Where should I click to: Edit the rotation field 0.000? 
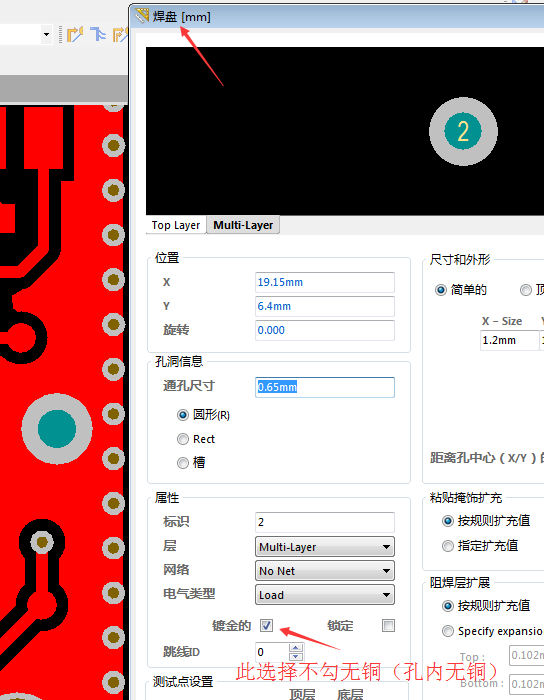tap(324, 330)
